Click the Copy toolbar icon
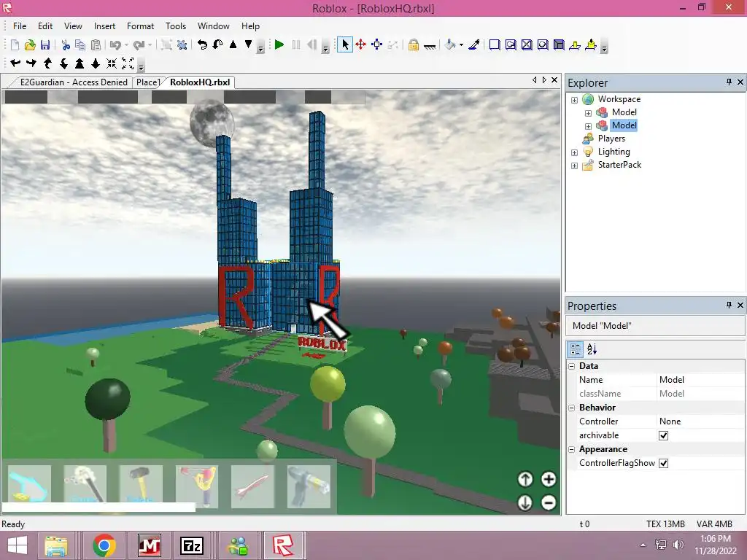 tap(80, 44)
